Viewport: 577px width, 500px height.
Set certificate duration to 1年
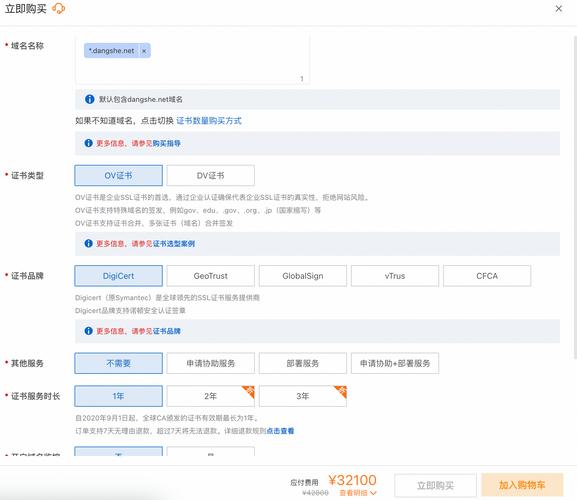click(118, 396)
